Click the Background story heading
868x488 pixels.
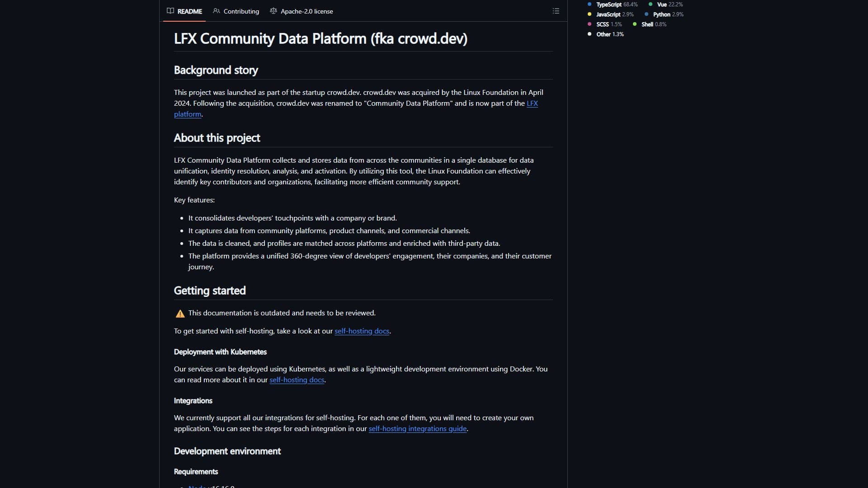pos(216,70)
